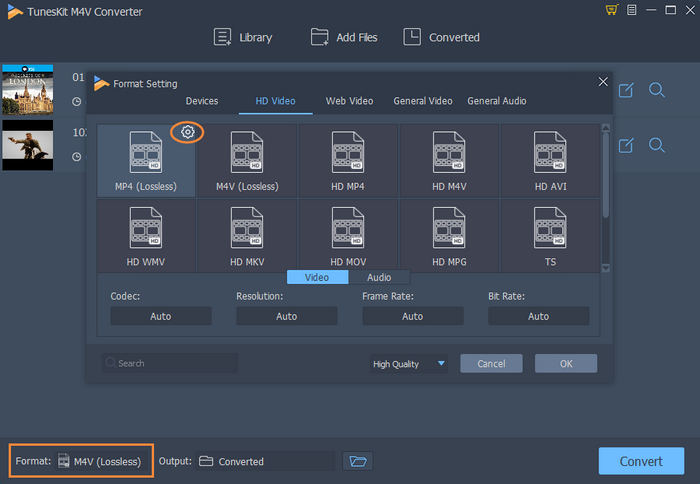Viewport: 700px width, 484px height.
Task: Switch to the Devices tab
Action: (202, 101)
